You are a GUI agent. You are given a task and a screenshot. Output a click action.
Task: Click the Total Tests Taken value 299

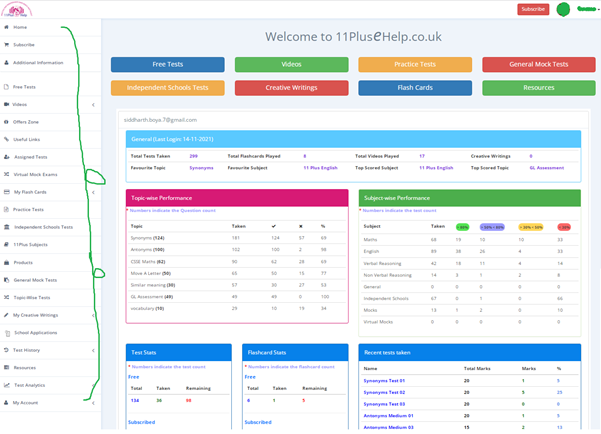tap(194, 156)
